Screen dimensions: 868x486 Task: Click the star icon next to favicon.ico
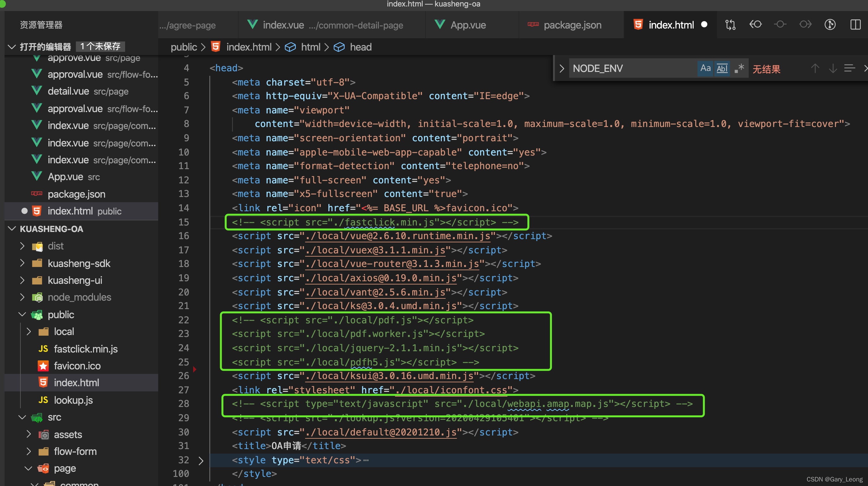point(43,366)
